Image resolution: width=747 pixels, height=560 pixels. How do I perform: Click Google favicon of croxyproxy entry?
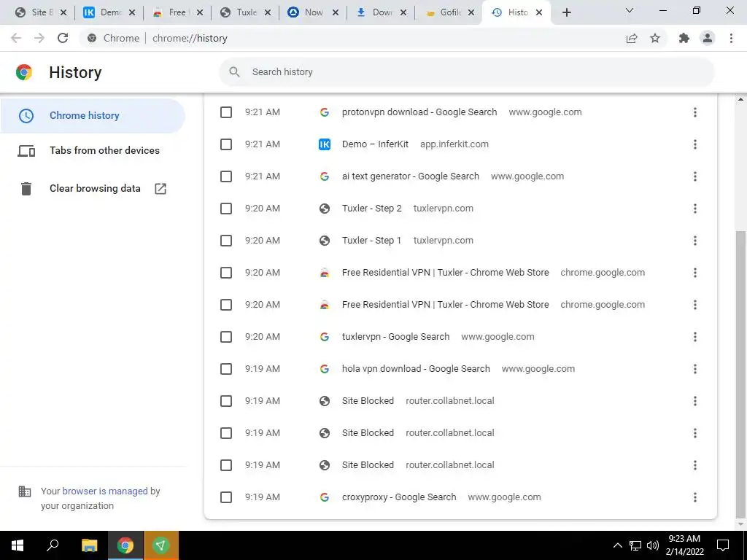tap(325, 497)
